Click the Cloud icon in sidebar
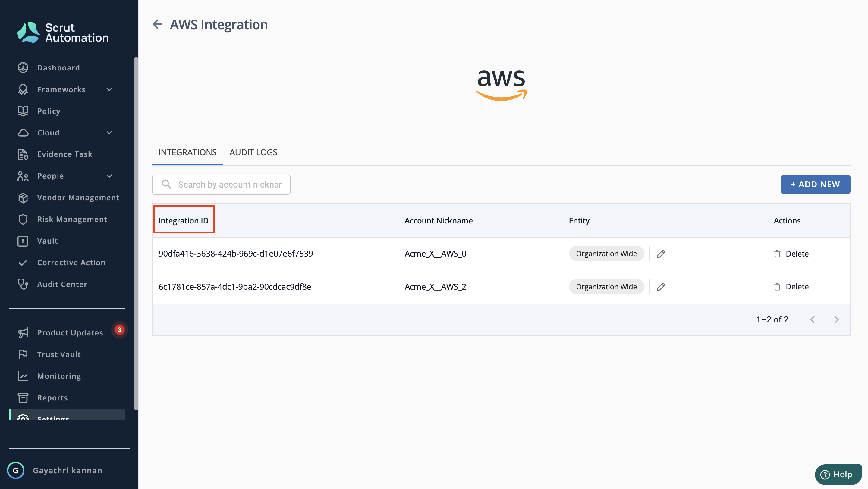 tap(23, 132)
